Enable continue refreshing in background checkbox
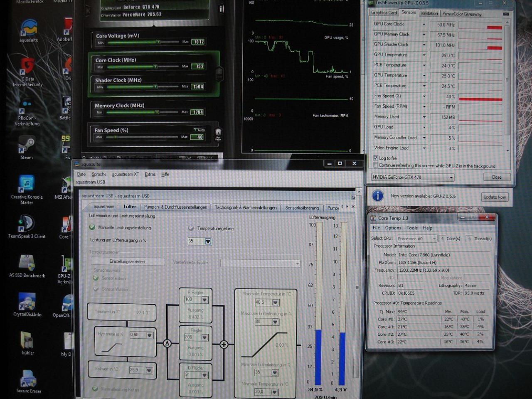The width and height of the screenshot is (532, 399). coord(375,165)
